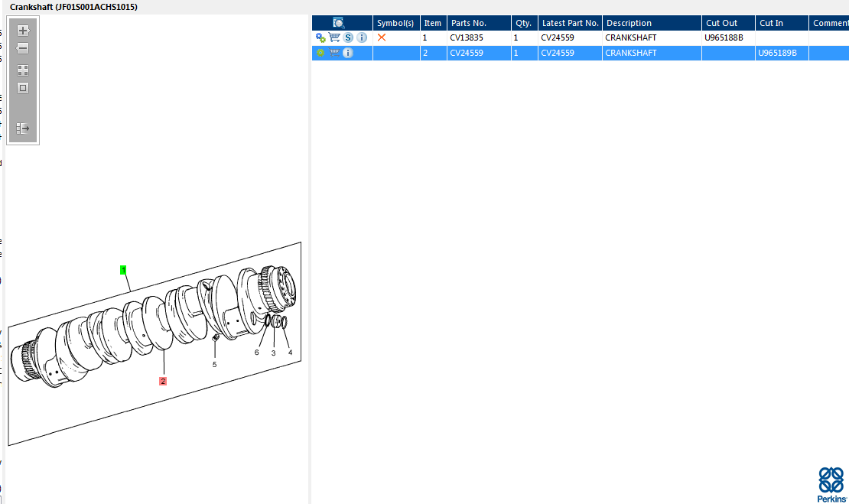Zoom out of the crankshaft diagram
The image size is (849, 504).
[23, 48]
